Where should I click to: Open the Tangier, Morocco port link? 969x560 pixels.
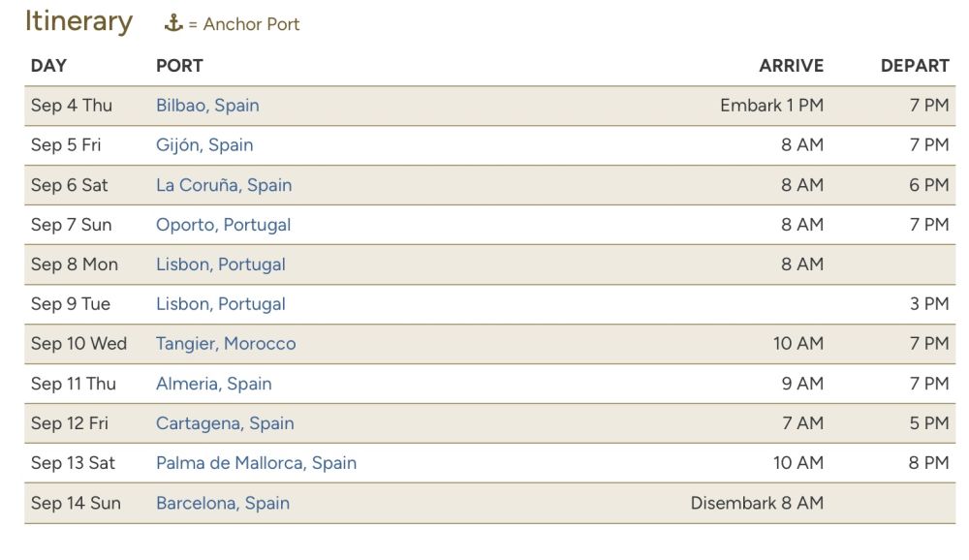click(226, 344)
